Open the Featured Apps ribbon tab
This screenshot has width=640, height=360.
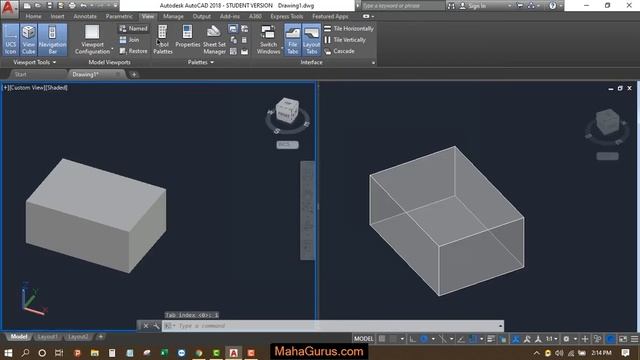(x=330, y=16)
